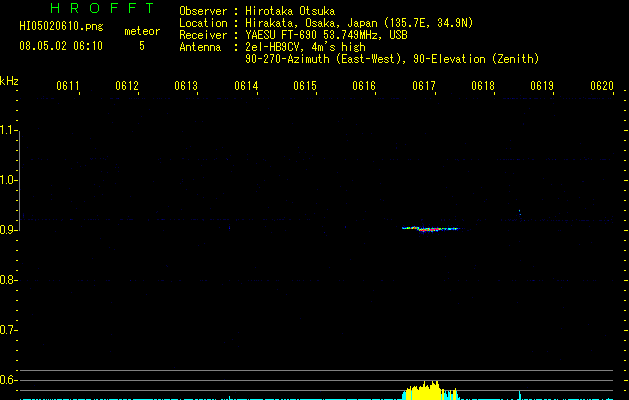Screen dimensions: 629x400
Task: Click the 0615 time axis marker
Action: pyautogui.click(x=305, y=86)
